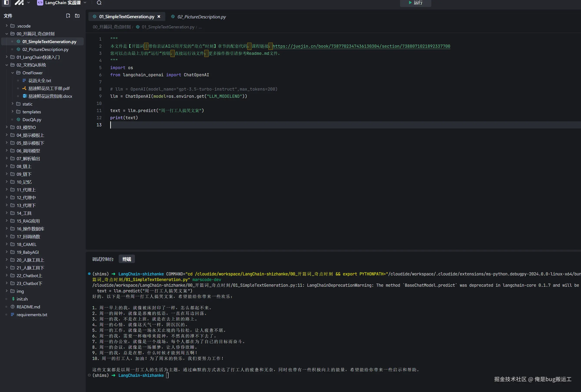
Task: Expand the 01_LangChain快速入门 folder
Action: (38, 57)
